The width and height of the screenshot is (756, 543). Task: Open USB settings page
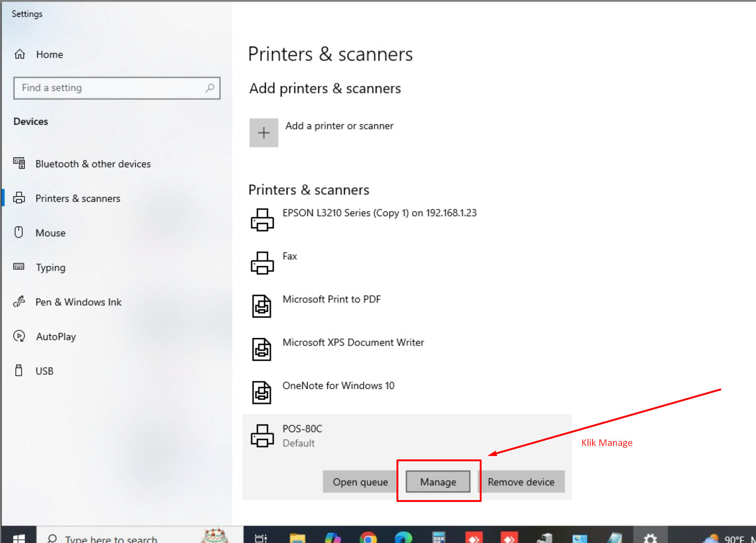tap(44, 371)
